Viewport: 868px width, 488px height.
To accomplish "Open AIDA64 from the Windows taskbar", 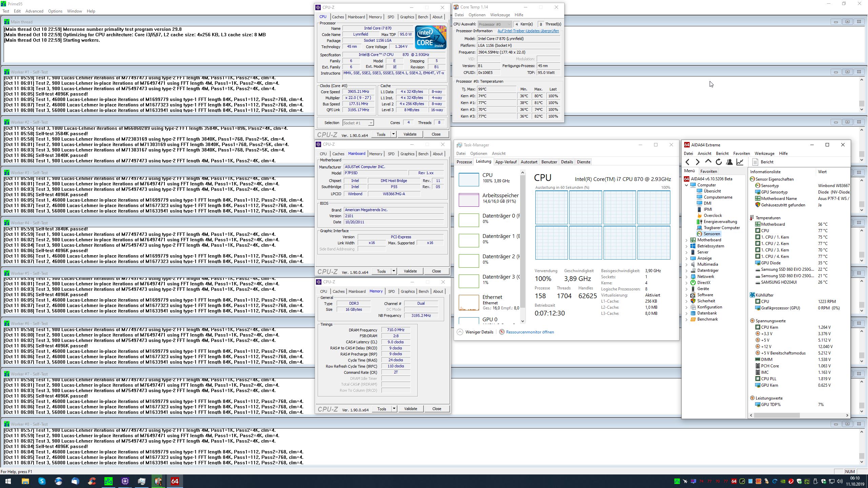I will click(x=175, y=481).
